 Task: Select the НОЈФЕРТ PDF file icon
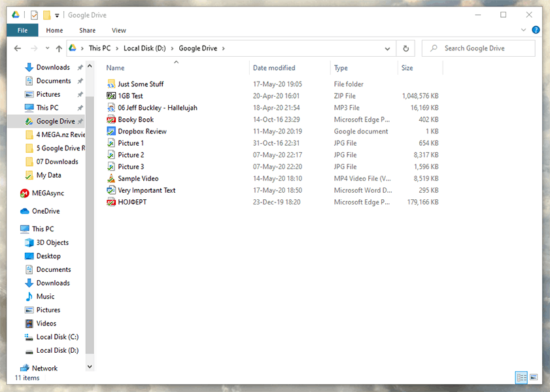pyautogui.click(x=111, y=202)
